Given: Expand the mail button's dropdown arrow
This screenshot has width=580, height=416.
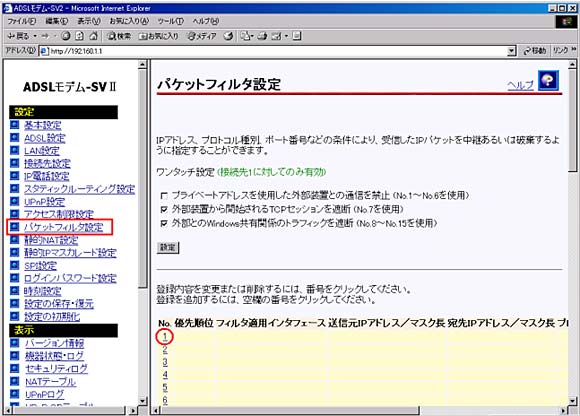Looking at the screenshot, I should [x=252, y=36].
